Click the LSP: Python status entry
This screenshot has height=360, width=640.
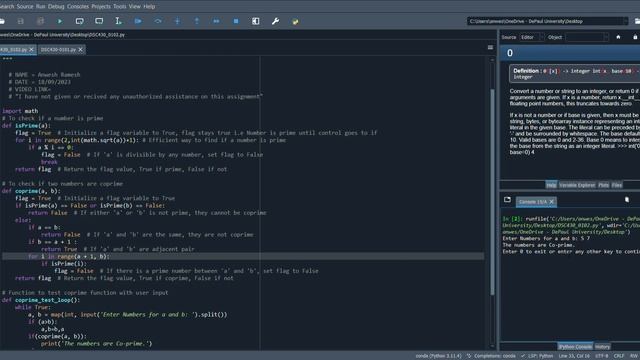coord(537,356)
